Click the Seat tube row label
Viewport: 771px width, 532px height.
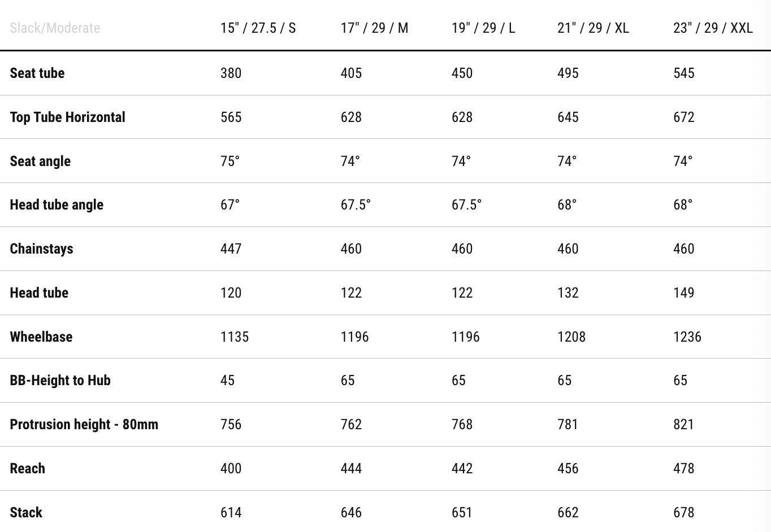[37, 73]
